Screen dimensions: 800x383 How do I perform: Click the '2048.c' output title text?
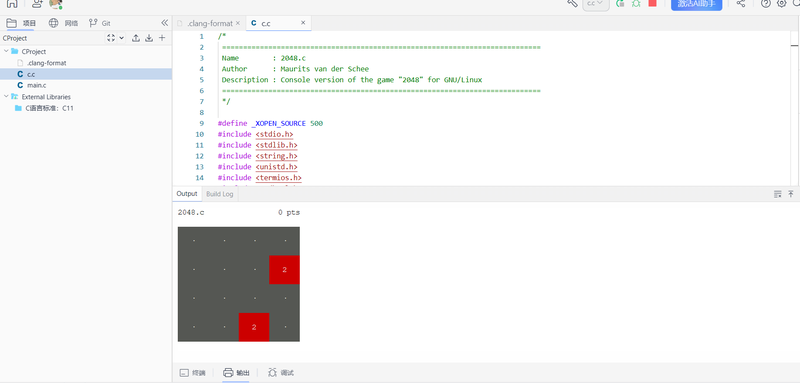pyautogui.click(x=191, y=212)
